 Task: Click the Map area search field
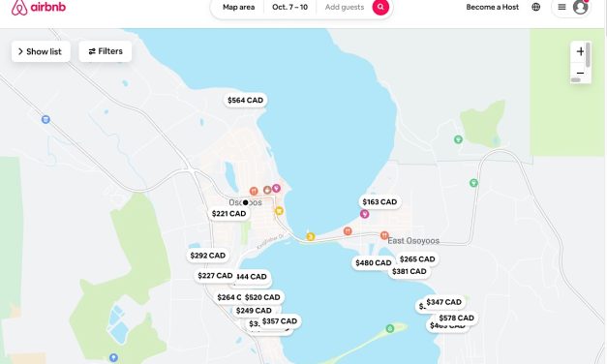coord(238,7)
